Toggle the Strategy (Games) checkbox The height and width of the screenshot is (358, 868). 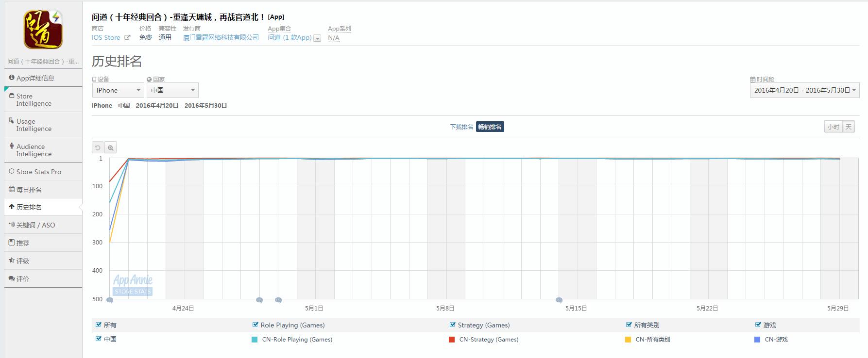click(x=453, y=325)
